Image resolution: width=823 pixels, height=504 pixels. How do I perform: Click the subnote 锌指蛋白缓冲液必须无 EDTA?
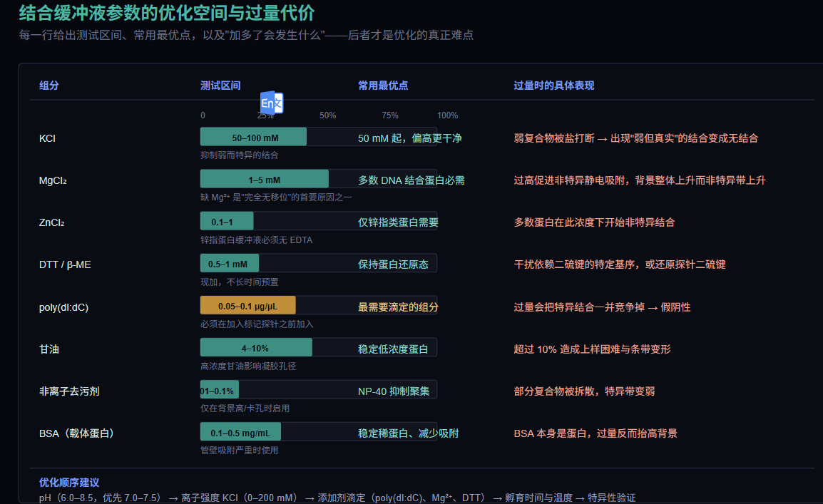coord(256,240)
